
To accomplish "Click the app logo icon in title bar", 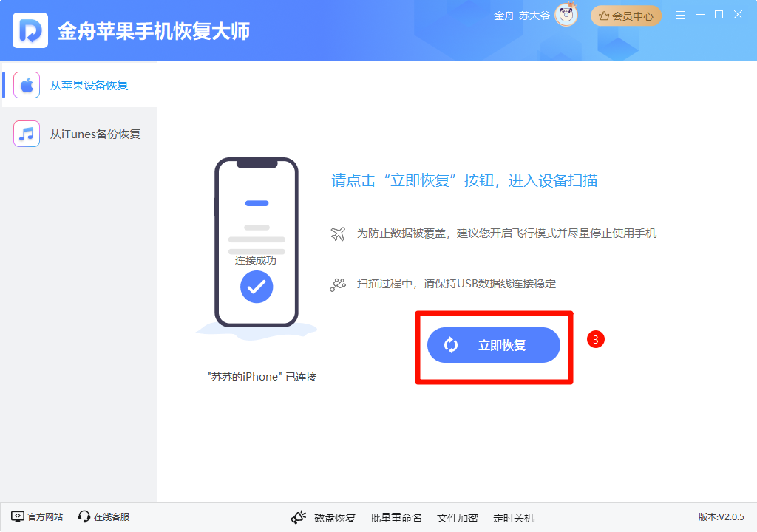I will click(30, 30).
